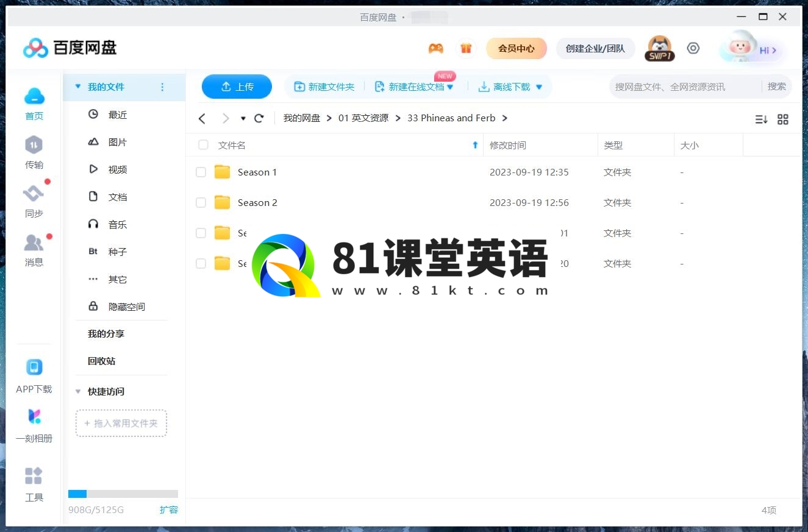Switch to grid view layout
808x532 pixels.
(783, 119)
